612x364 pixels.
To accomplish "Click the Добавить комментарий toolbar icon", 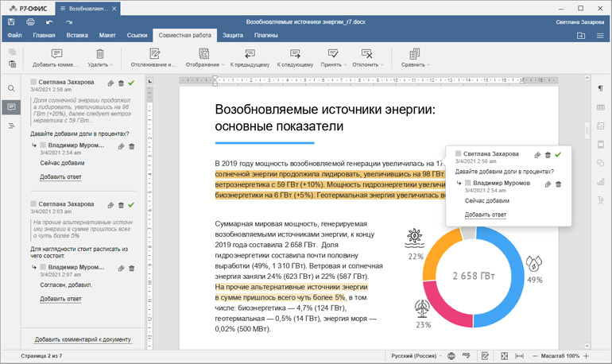I will point(56,54).
